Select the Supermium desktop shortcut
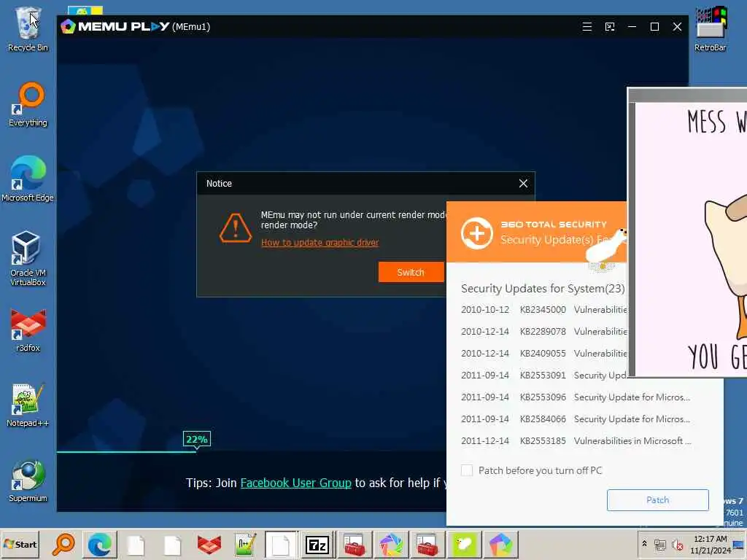This screenshot has width=747, height=560. [28, 481]
